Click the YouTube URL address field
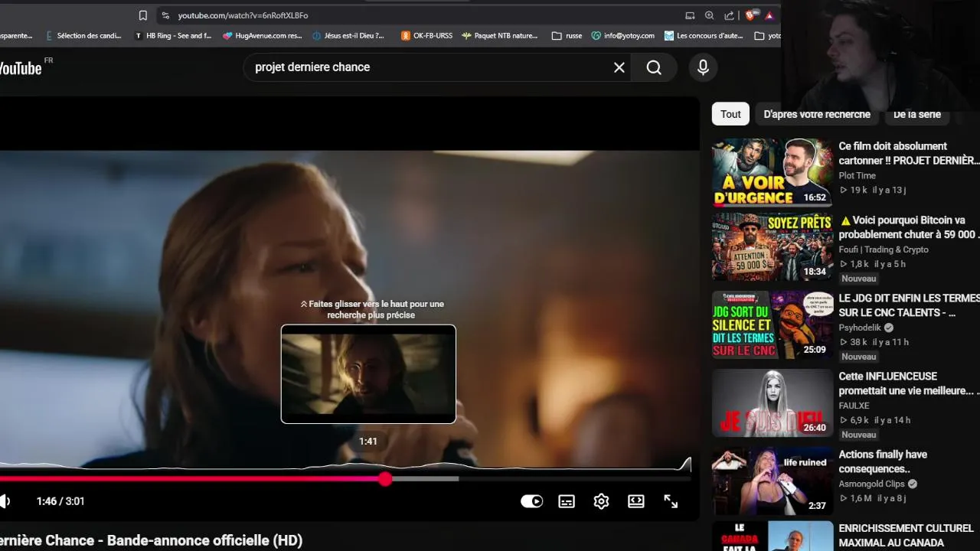 click(243, 15)
